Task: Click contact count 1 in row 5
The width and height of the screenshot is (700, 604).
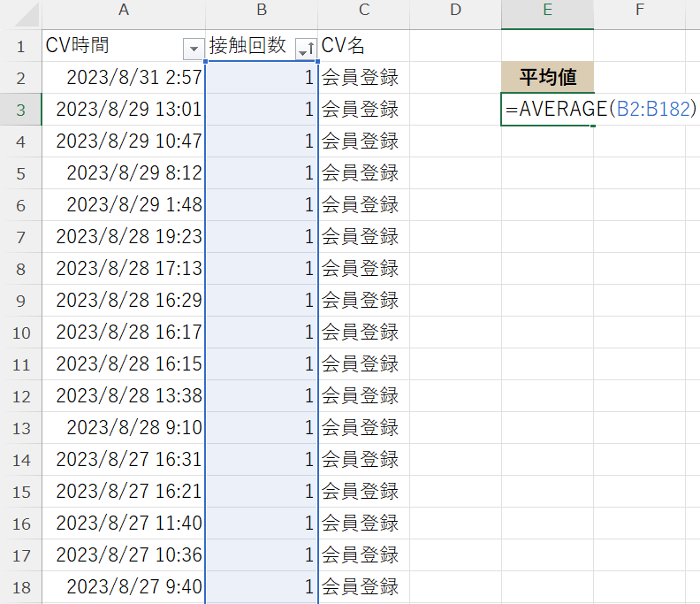Action: [262, 173]
